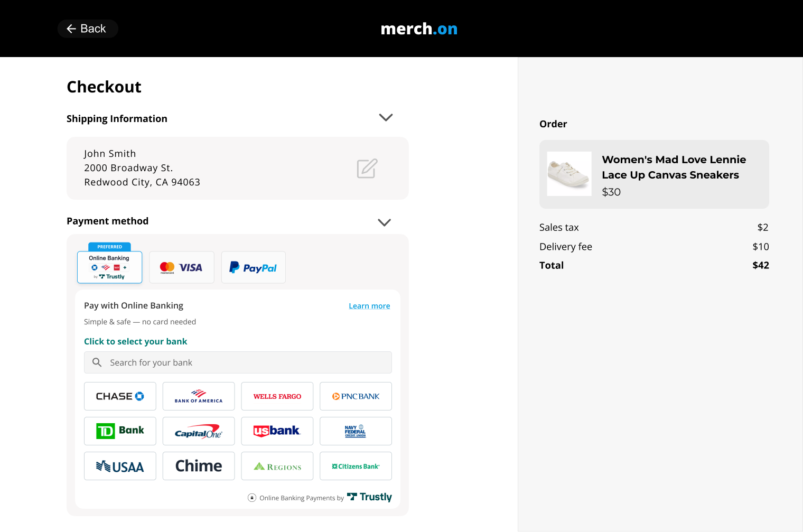Click the Simple & safe no card needed text
Viewport: 803px width, 532px height.
(140, 322)
